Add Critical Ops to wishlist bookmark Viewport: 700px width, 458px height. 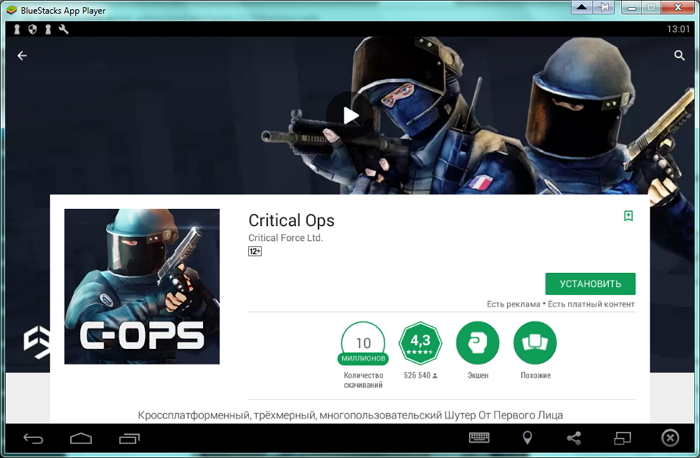tap(628, 216)
